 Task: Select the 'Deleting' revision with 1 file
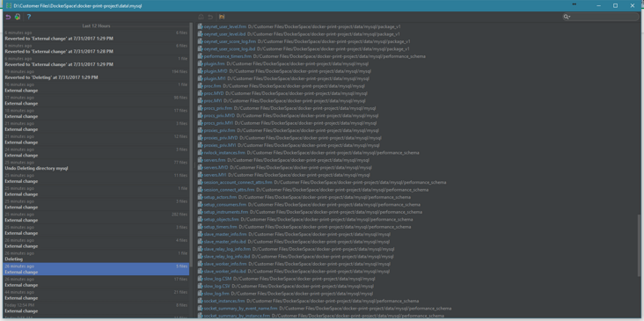pyautogui.click(x=96, y=257)
